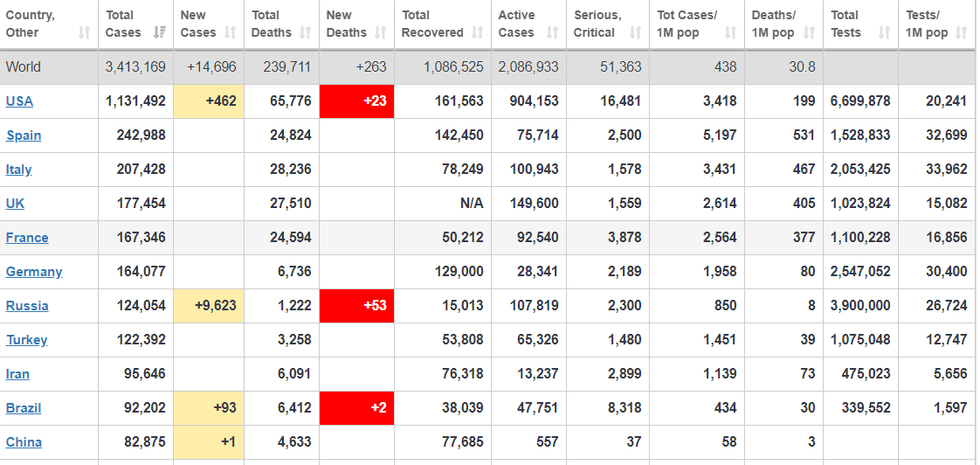The height and width of the screenshot is (465, 980).
Task: Sort by Total Recovered column arrows
Action: coord(478,32)
